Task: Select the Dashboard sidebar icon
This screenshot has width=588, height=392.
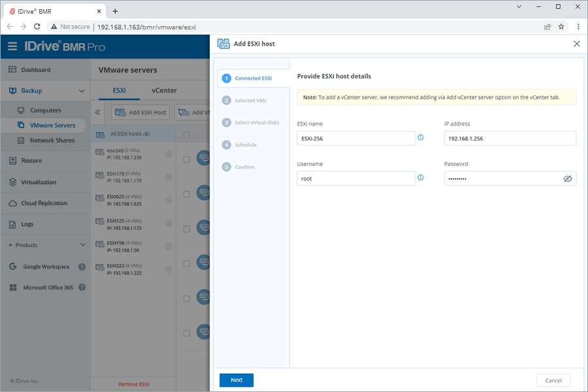Action: point(12,69)
